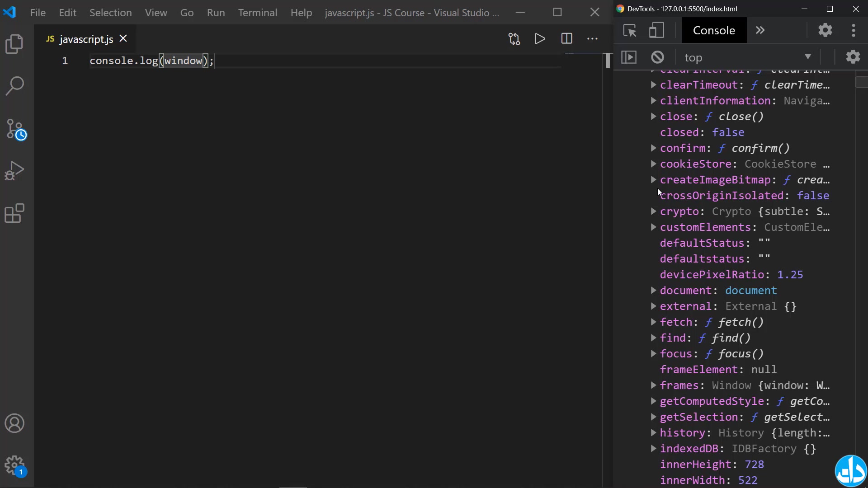Open the Run menu

216,13
